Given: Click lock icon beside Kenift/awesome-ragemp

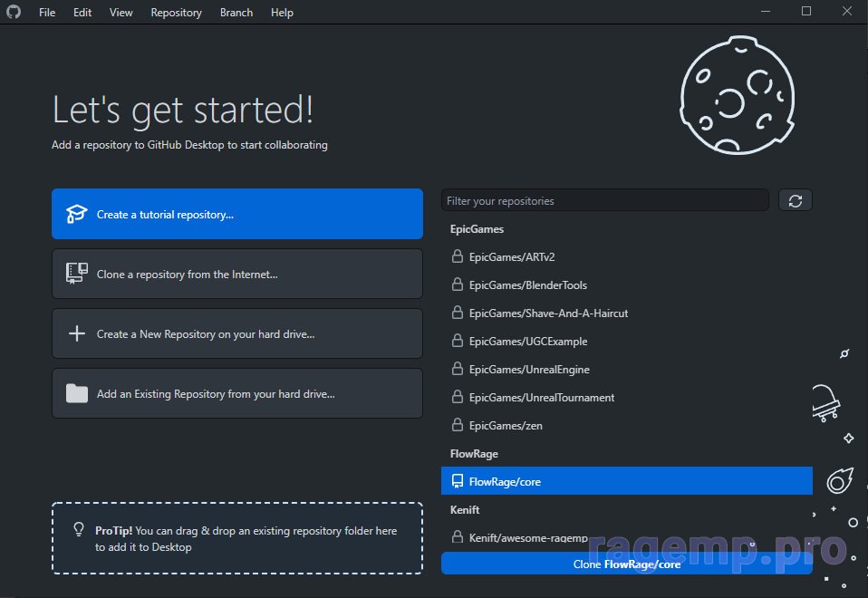Looking at the screenshot, I should [x=458, y=536].
